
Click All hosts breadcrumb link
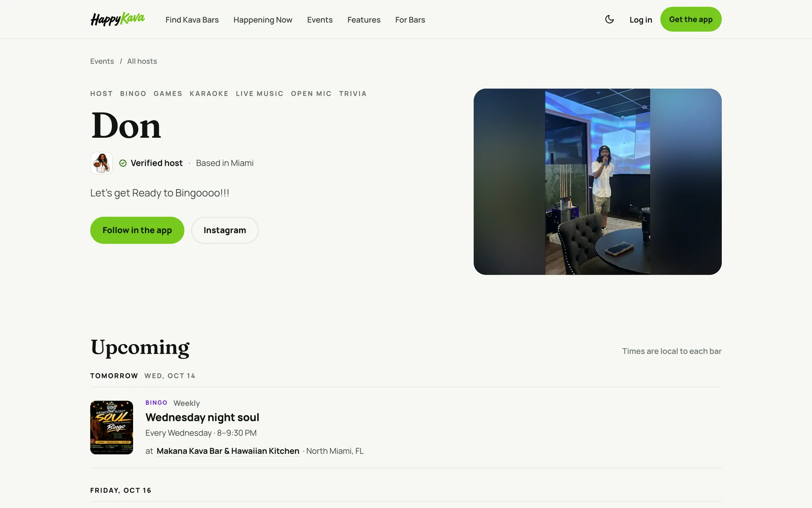coord(142,61)
